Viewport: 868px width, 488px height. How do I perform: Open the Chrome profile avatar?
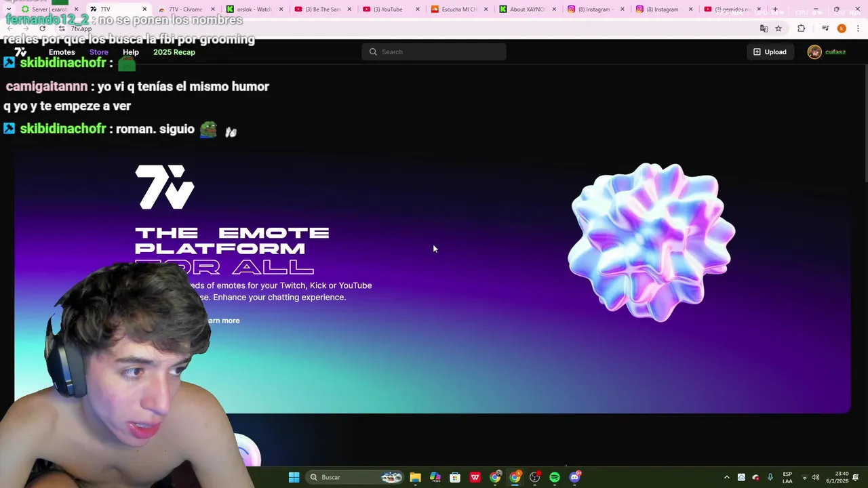pos(842,28)
